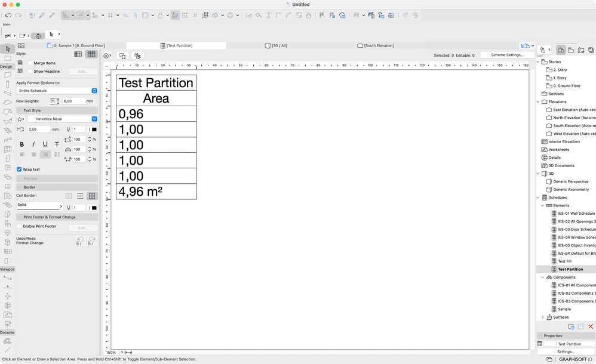Collapse the Components tree node
The width and height of the screenshot is (596, 364).
click(x=542, y=277)
